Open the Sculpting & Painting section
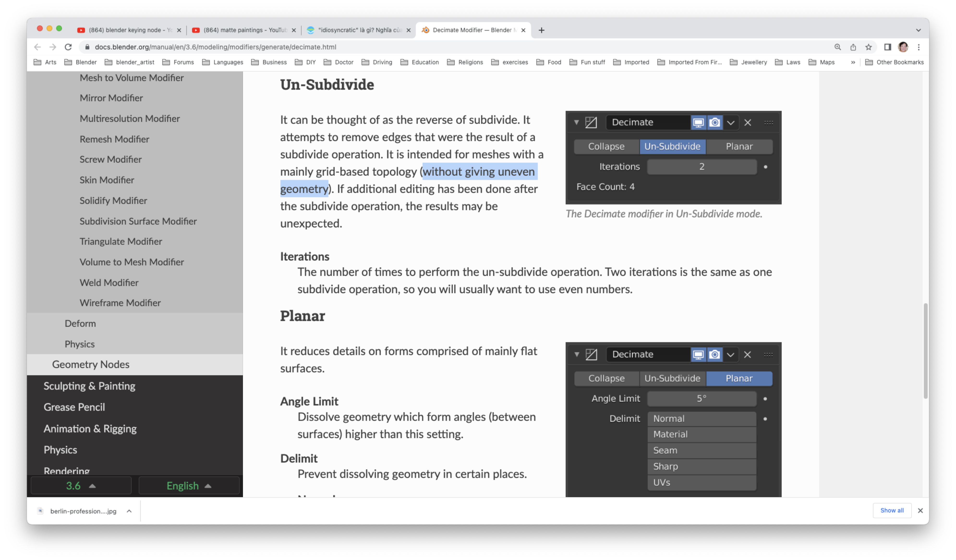956x560 pixels. pos(89,386)
